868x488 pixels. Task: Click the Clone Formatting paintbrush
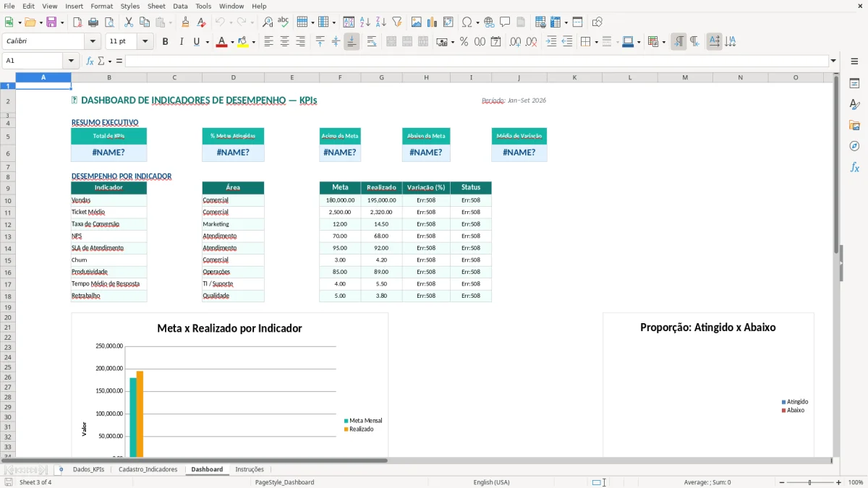point(186,22)
